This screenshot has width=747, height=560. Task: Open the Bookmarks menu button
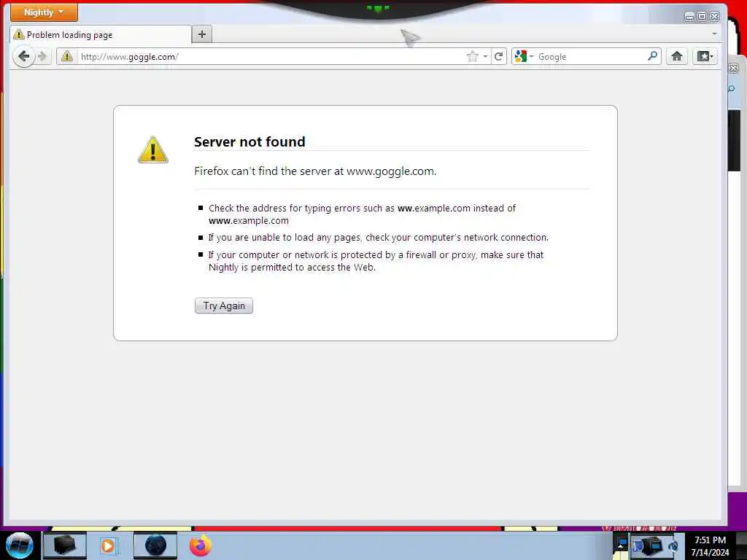pyautogui.click(x=705, y=56)
